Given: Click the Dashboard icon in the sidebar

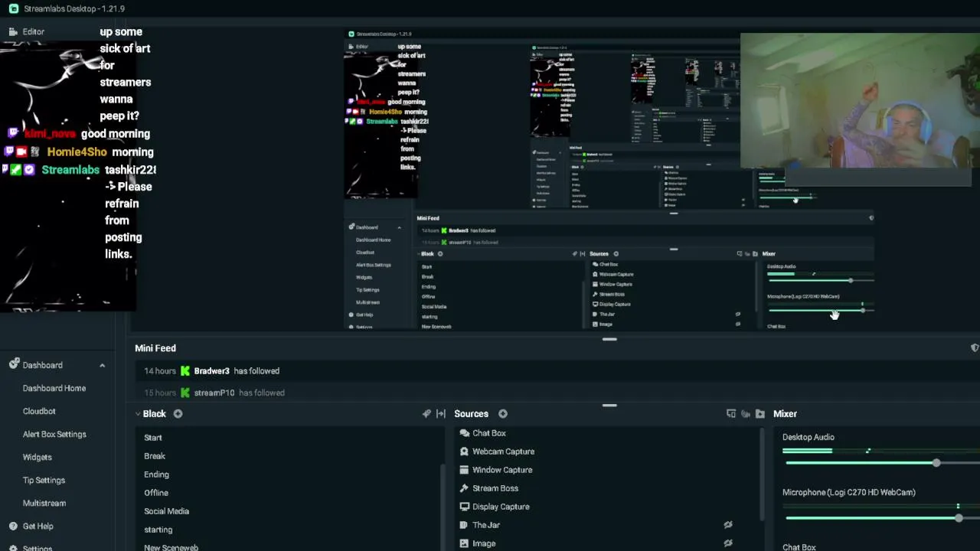Looking at the screenshot, I should [x=14, y=364].
